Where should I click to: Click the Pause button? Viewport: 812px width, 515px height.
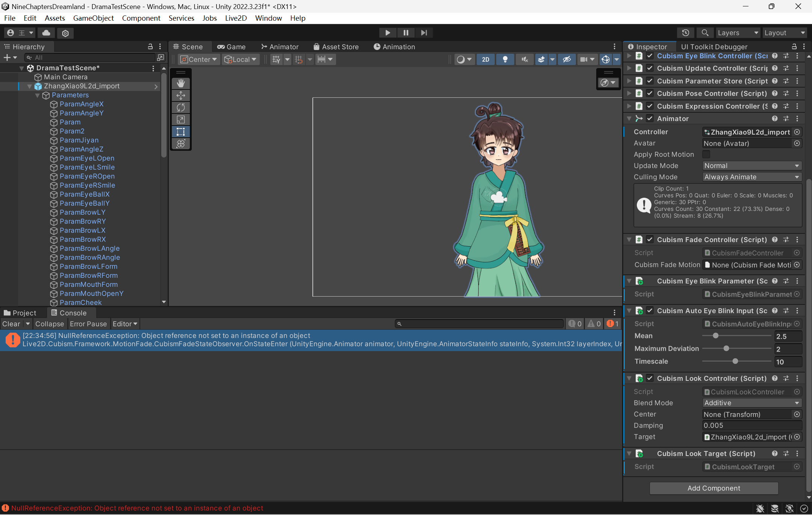(406, 33)
